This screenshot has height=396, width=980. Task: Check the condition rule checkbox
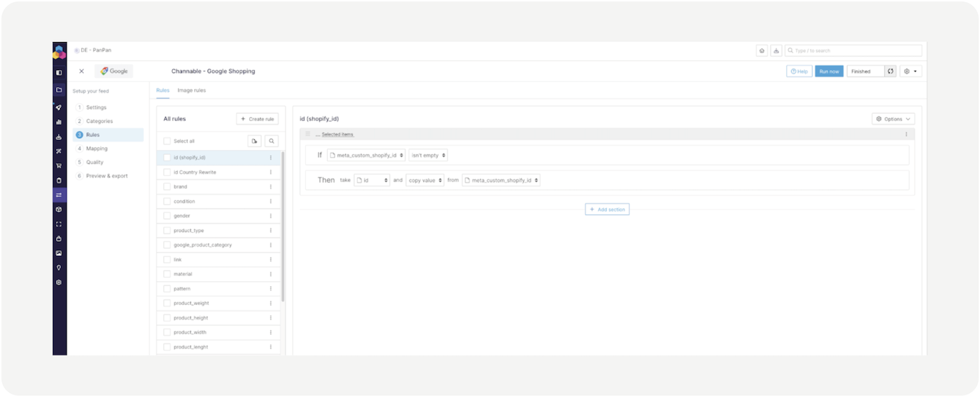point(167,202)
